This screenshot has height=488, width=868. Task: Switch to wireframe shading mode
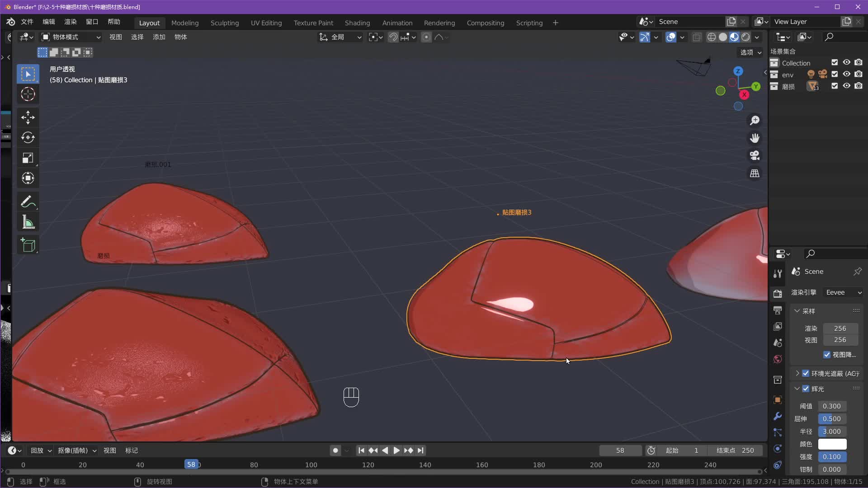[x=712, y=37]
